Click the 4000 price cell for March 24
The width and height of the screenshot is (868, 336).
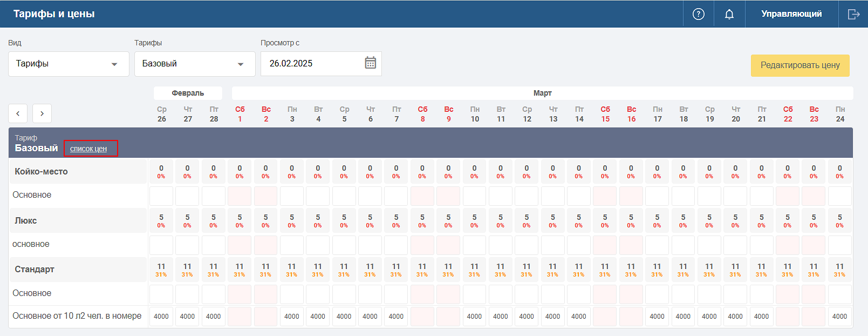840,317
